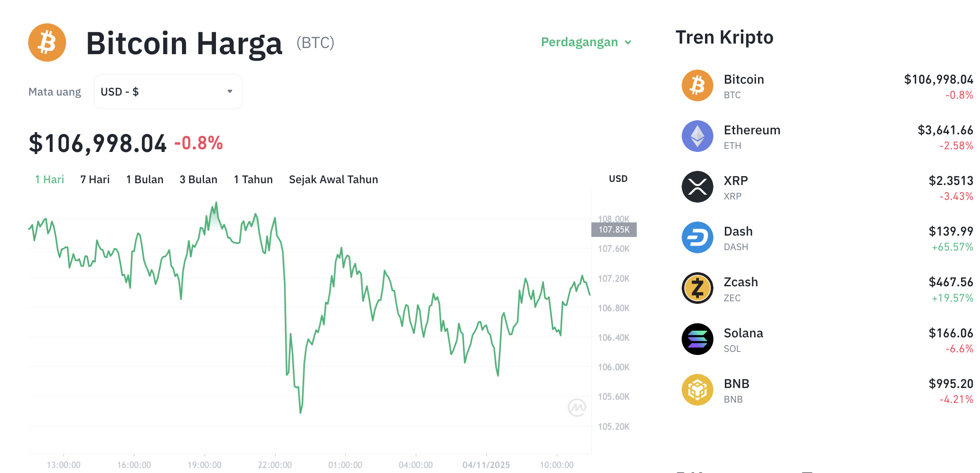This screenshot has height=473, width=980.
Task: Enable the 1 Bulan time range
Action: point(145,179)
